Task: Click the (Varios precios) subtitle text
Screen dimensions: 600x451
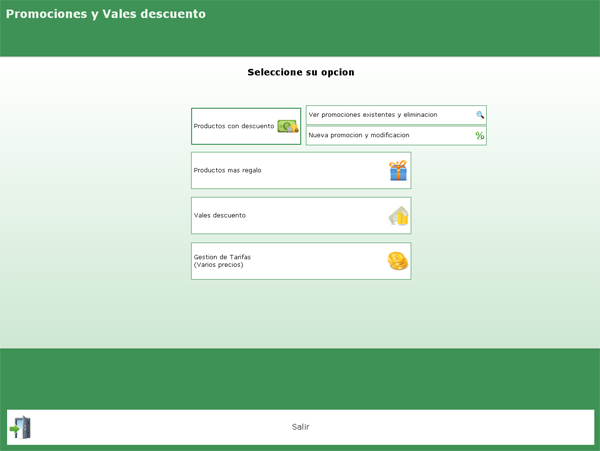Action: (218, 265)
